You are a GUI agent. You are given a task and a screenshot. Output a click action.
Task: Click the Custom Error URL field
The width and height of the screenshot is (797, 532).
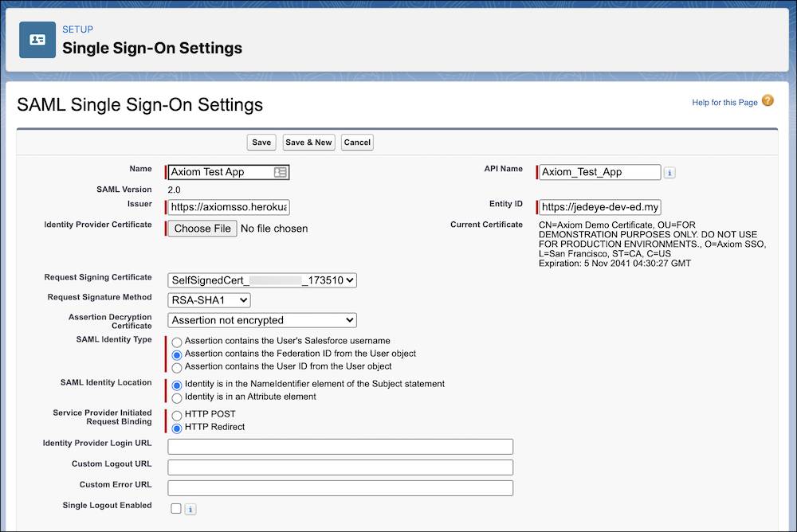click(x=340, y=488)
